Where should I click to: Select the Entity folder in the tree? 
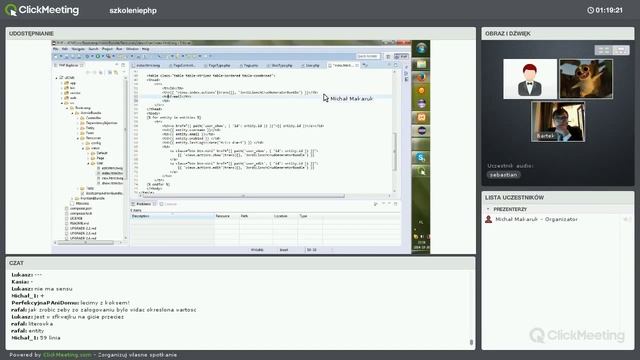[x=90, y=128]
